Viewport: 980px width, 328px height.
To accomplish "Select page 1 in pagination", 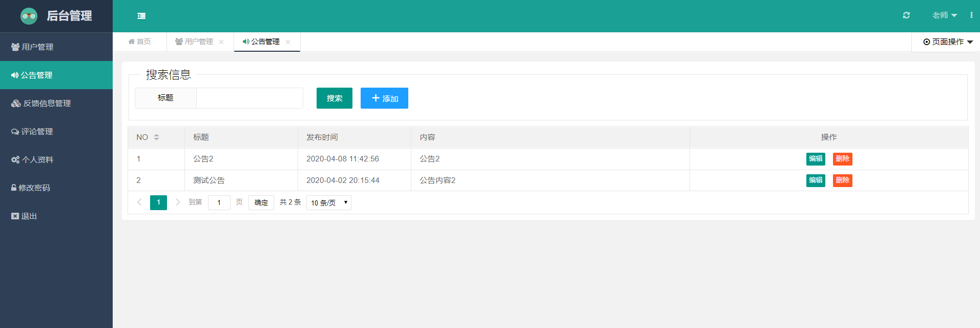I will click(x=158, y=202).
